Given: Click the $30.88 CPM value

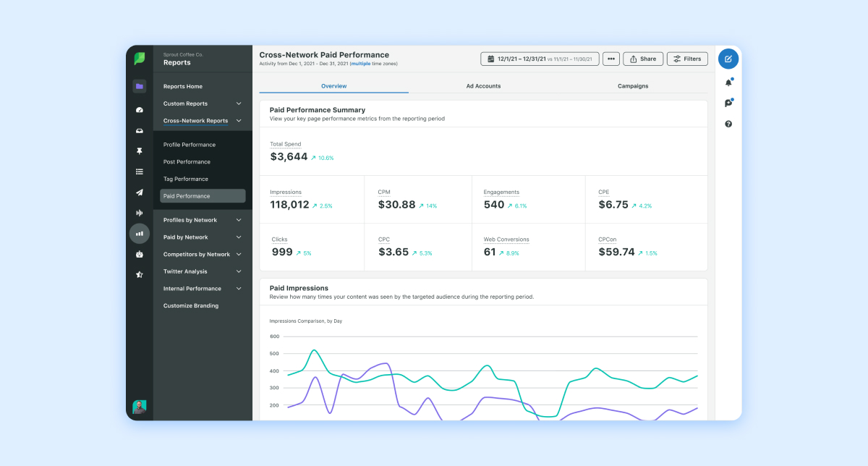Looking at the screenshot, I should click(396, 205).
